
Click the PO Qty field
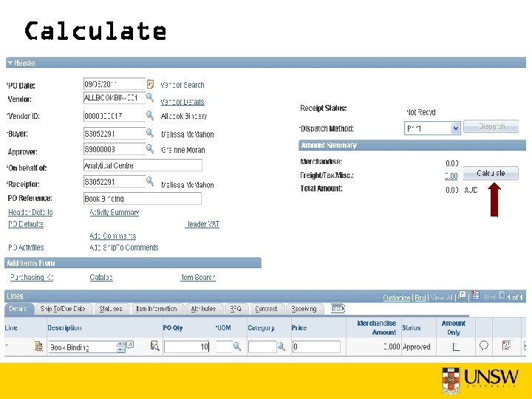187,347
